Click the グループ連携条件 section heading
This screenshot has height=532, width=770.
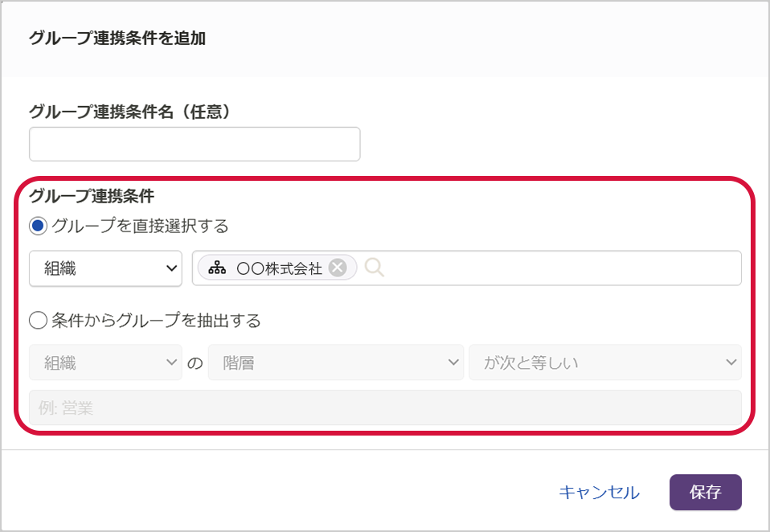(x=92, y=195)
